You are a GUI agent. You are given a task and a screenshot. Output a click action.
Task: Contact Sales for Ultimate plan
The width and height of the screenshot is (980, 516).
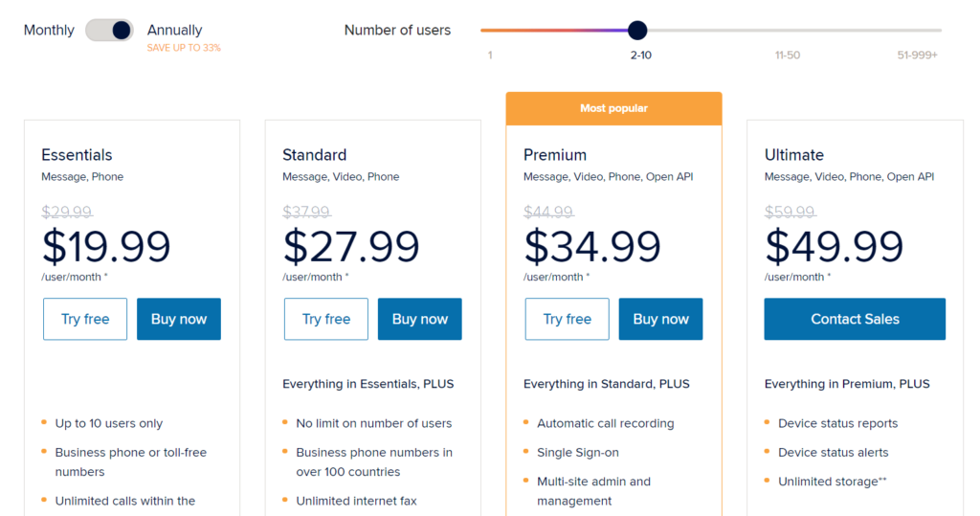tap(855, 319)
